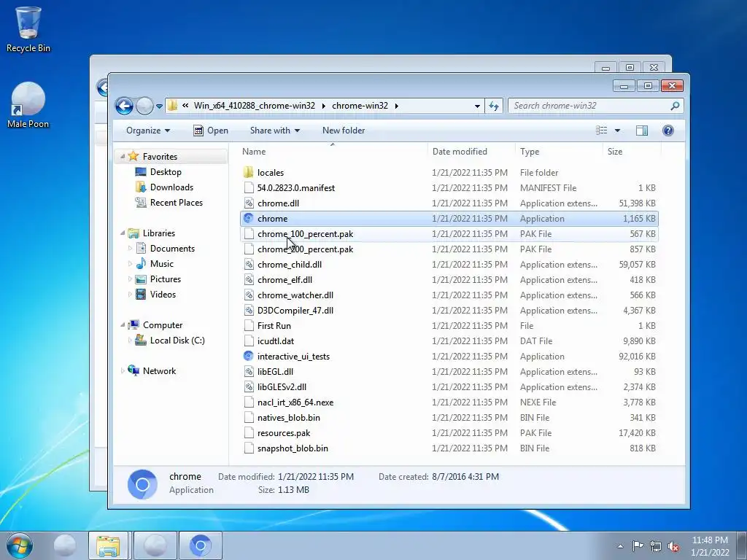This screenshot has width=747, height=560.
Task: Select chrome_100_percent.pak file
Action: point(306,234)
